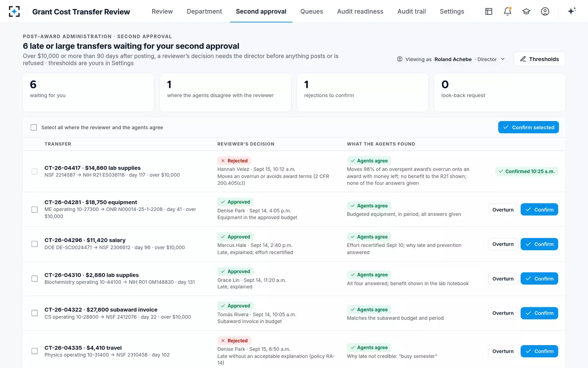The width and height of the screenshot is (588, 368).
Task: Open the rejections to confirm card
Action: [363, 92]
